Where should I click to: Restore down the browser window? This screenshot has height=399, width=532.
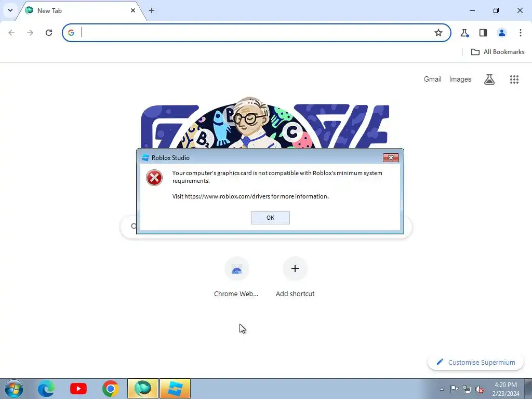496,10
